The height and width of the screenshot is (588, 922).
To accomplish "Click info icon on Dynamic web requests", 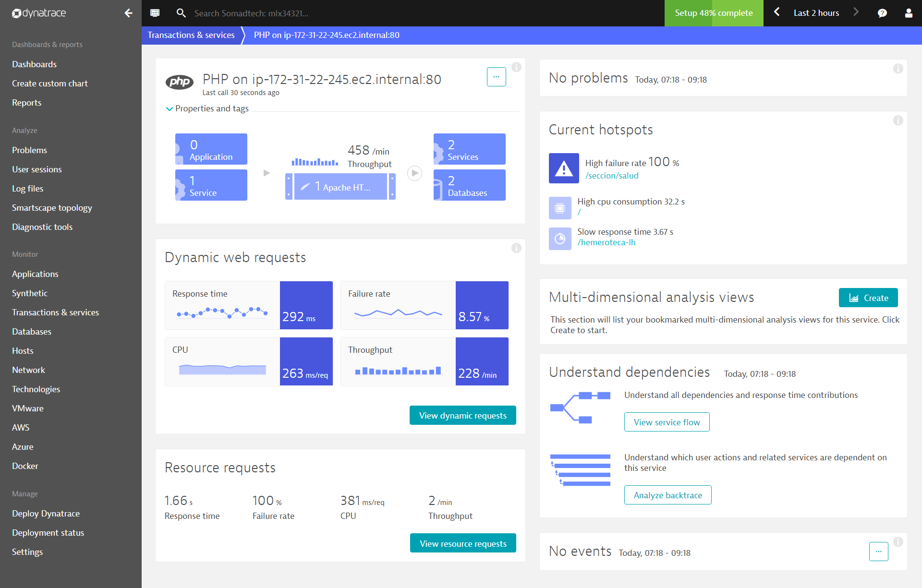I will click(516, 248).
